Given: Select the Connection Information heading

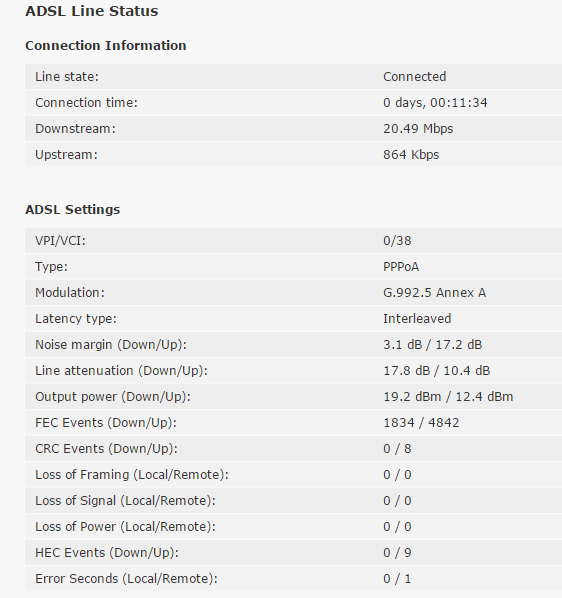Looking at the screenshot, I should point(106,45).
